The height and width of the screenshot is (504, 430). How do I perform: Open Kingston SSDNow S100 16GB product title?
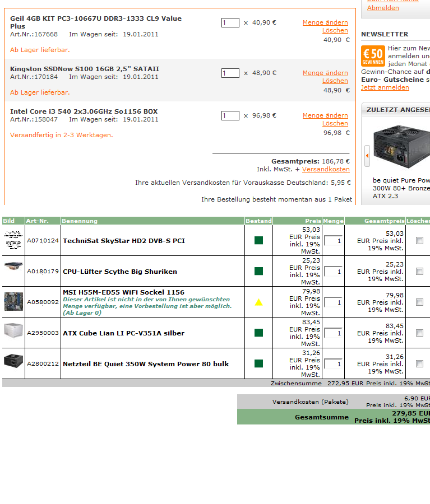coord(85,69)
